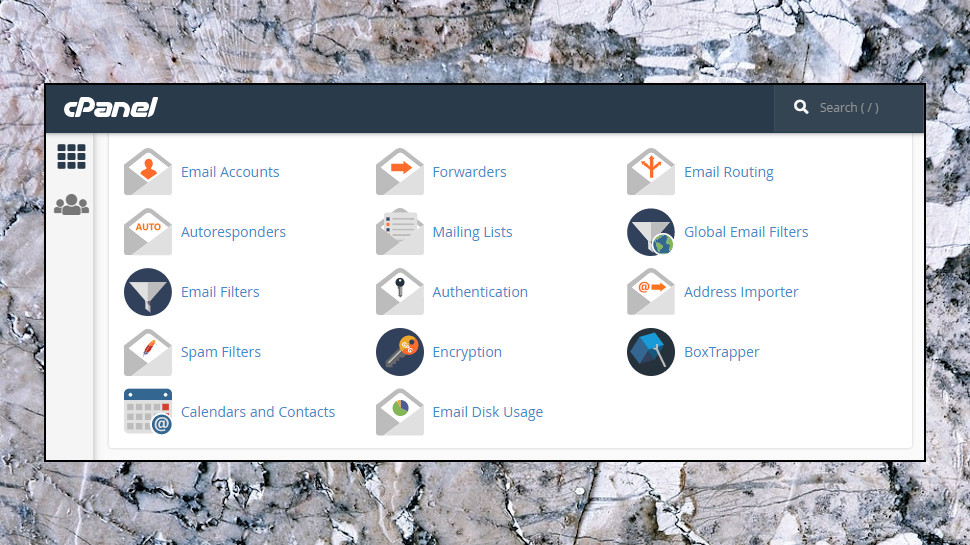Open the Calendars and Contacts link

(258, 412)
